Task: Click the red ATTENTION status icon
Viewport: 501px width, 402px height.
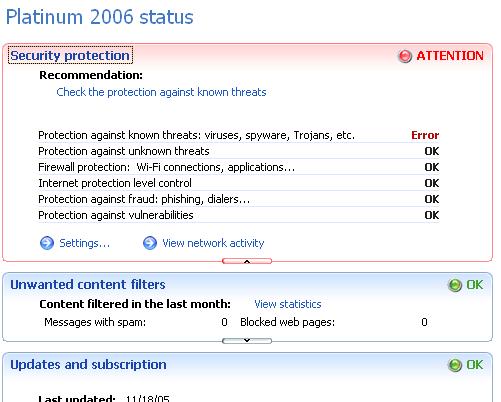Action: coord(405,56)
